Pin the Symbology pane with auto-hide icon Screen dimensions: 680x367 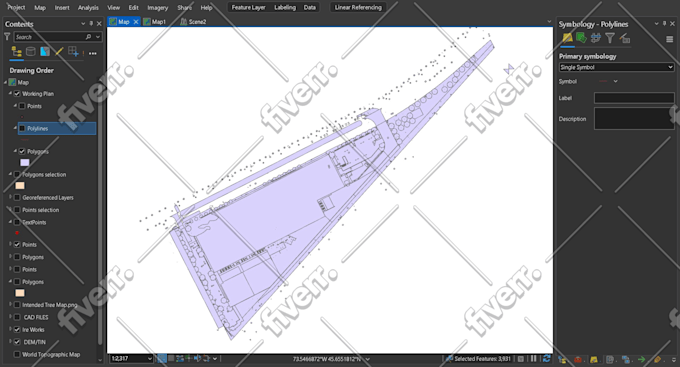[664, 24]
